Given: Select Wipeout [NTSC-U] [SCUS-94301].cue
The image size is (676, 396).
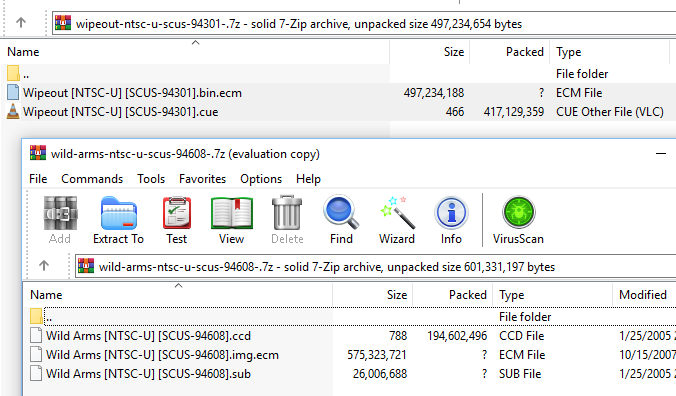Looking at the screenshot, I should coord(121,111).
